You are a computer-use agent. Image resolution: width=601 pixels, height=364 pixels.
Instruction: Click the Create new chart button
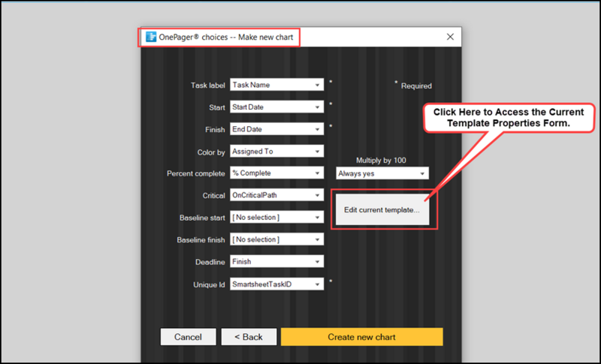pos(361,337)
